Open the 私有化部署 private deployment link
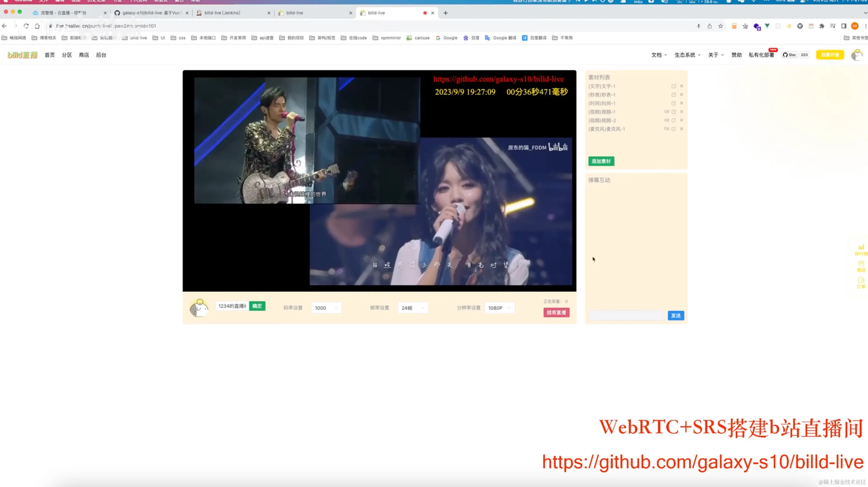 761,55
